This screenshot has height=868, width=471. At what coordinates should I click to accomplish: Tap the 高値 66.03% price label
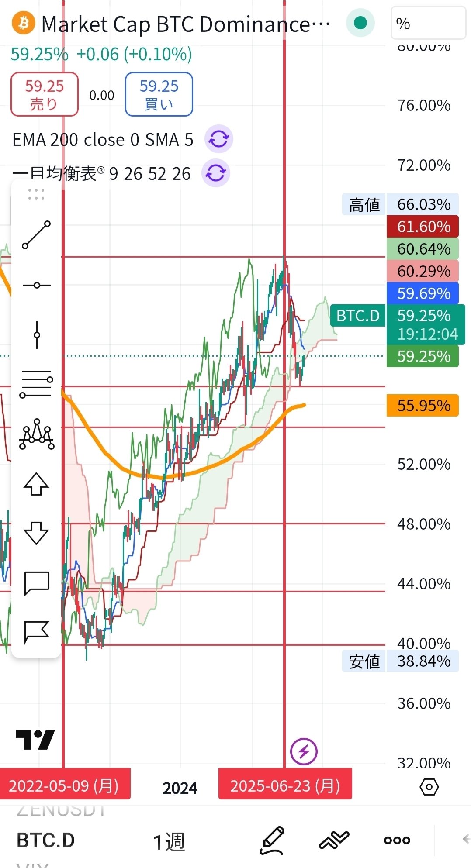tap(400, 204)
